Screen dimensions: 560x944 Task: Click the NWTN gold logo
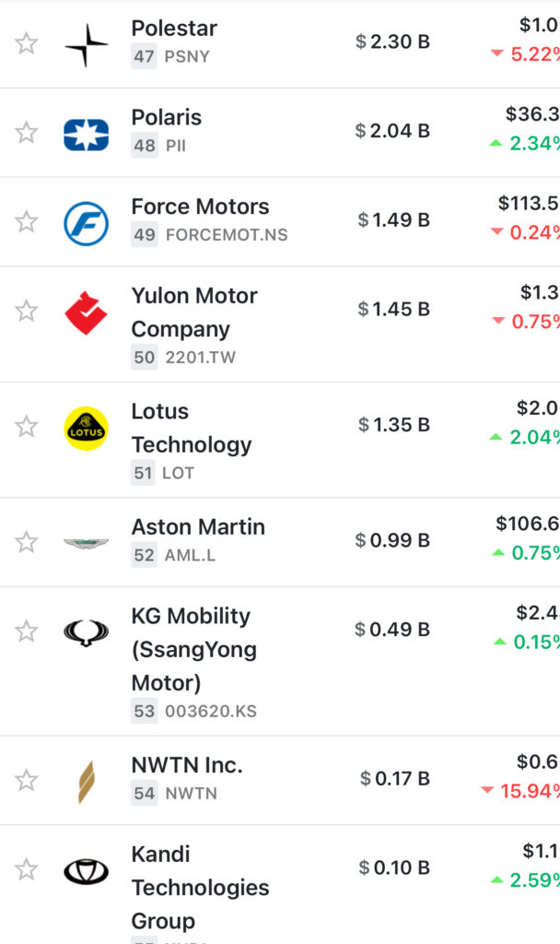click(x=86, y=782)
